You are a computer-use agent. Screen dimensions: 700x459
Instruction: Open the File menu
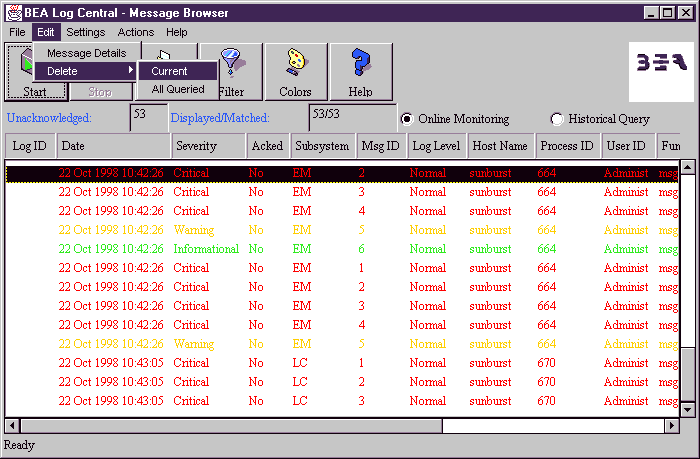coord(17,33)
